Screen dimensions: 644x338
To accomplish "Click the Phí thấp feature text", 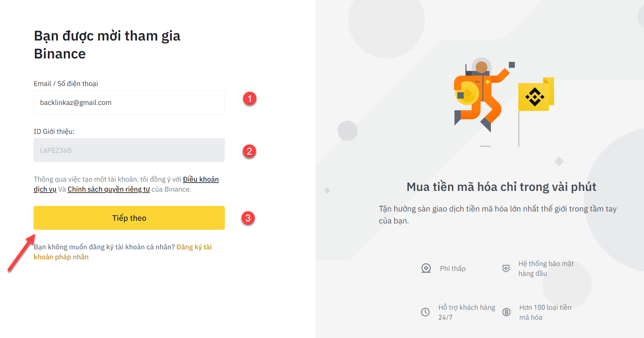I will (453, 269).
